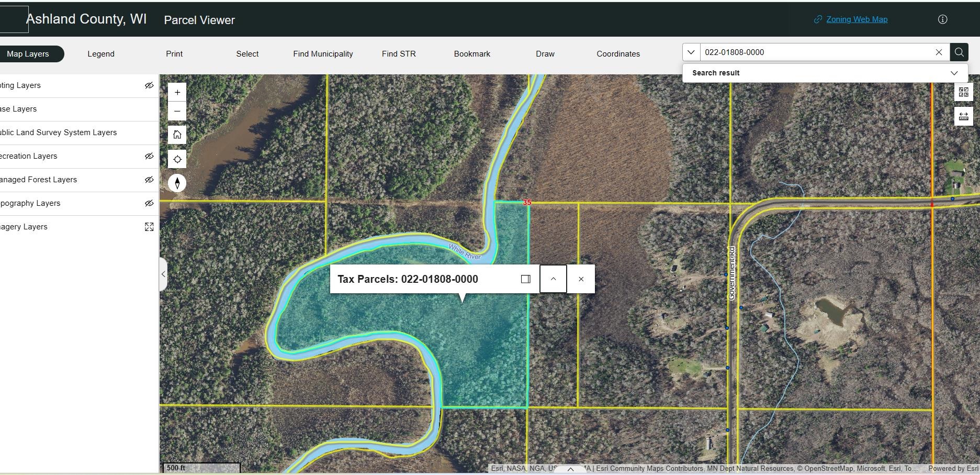Expand the Search result panel
The height and width of the screenshot is (475, 980).
(954, 73)
